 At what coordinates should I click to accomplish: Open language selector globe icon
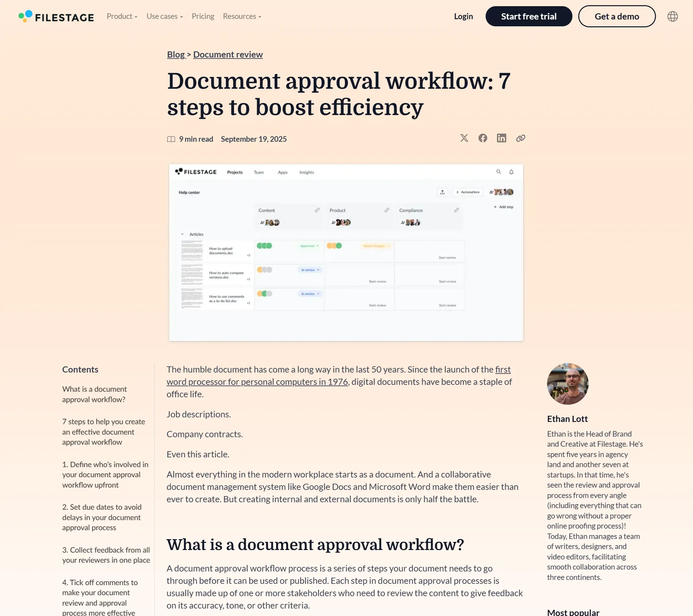click(672, 16)
